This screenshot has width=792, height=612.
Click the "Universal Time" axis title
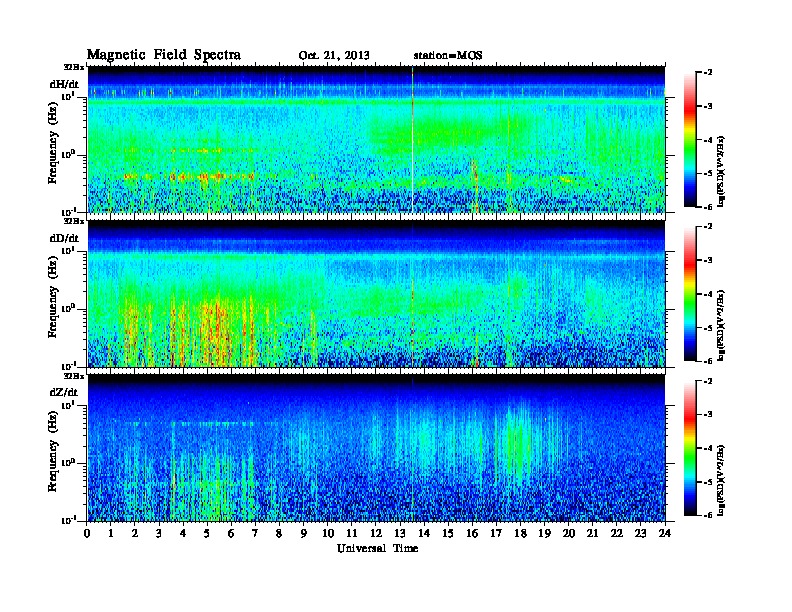tap(377, 548)
